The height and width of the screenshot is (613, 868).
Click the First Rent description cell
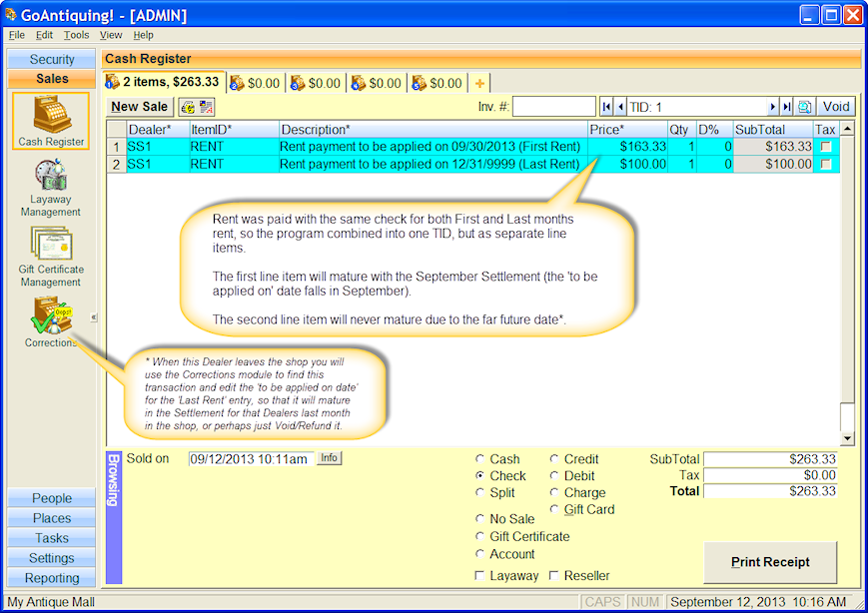pyautogui.click(x=434, y=147)
